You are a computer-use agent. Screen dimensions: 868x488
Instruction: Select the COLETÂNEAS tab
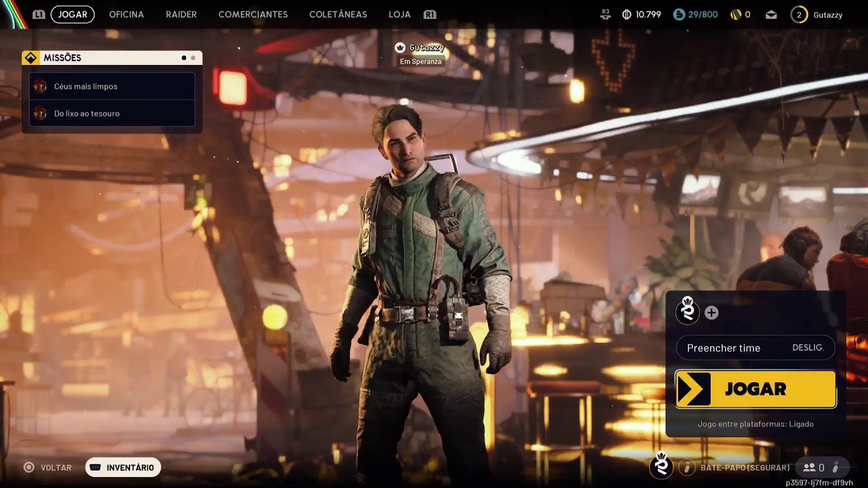click(x=338, y=14)
